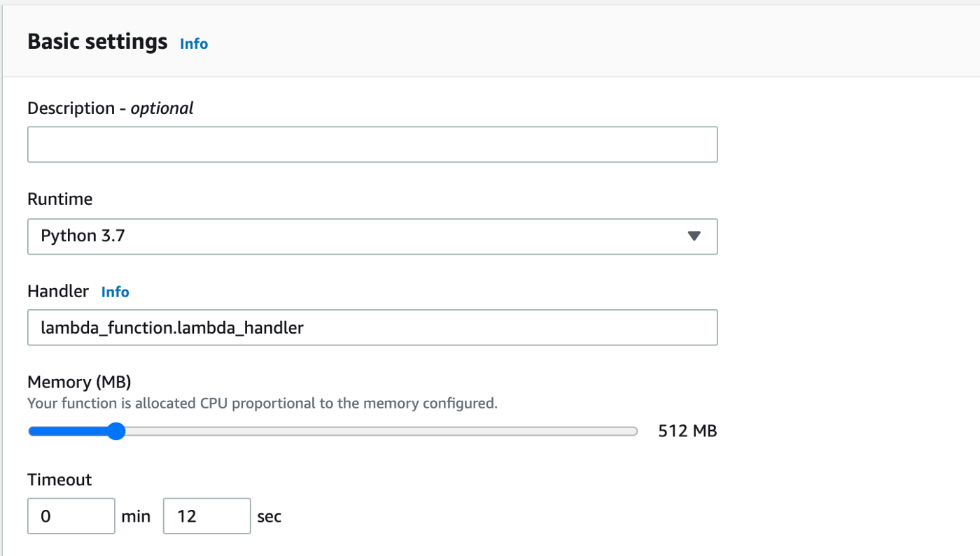Click the Handler field label
The image size is (980, 556).
[58, 292]
